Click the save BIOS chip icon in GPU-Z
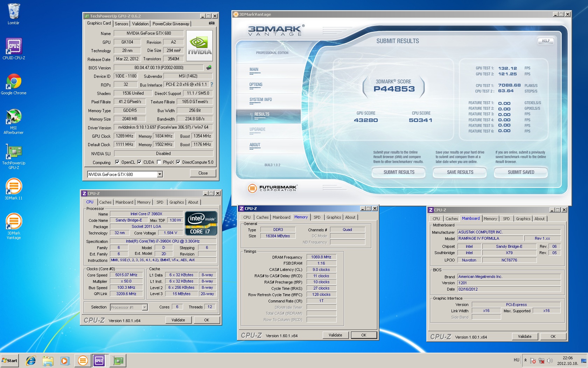The image size is (588, 368). [x=209, y=67]
